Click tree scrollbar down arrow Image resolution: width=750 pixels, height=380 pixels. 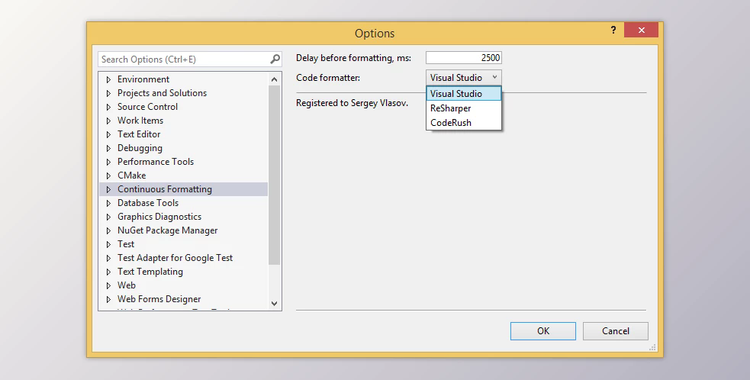pos(274,303)
